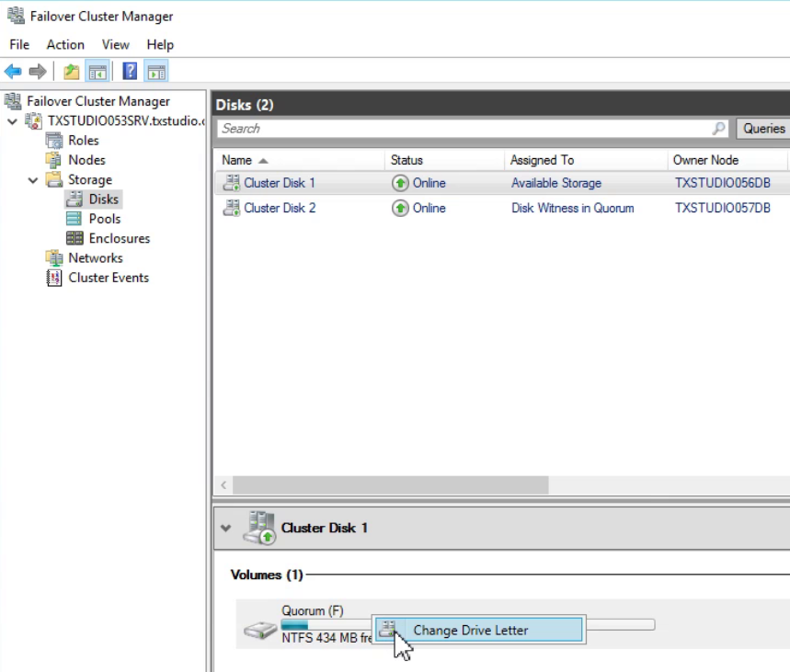Image resolution: width=790 pixels, height=672 pixels.
Task: Click the Online status icon for Cluster Disk 2
Action: (x=400, y=208)
